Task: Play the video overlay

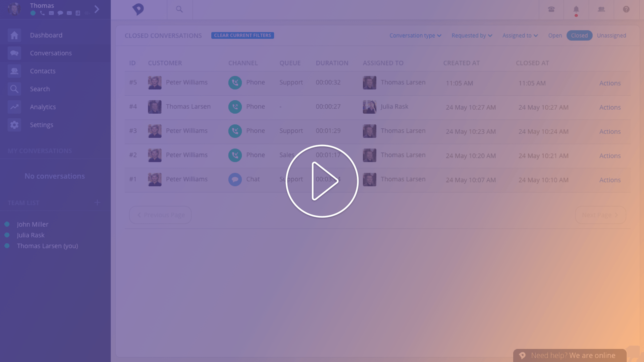Action: (322, 181)
